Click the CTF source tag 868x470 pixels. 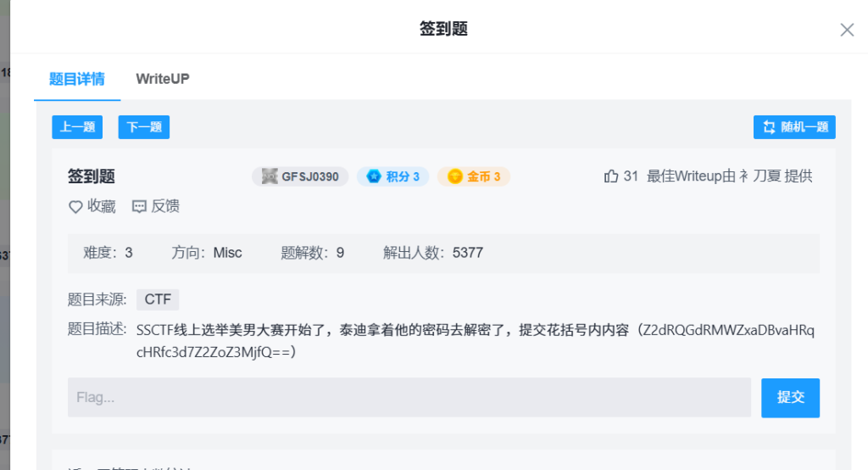pos(158,299)
